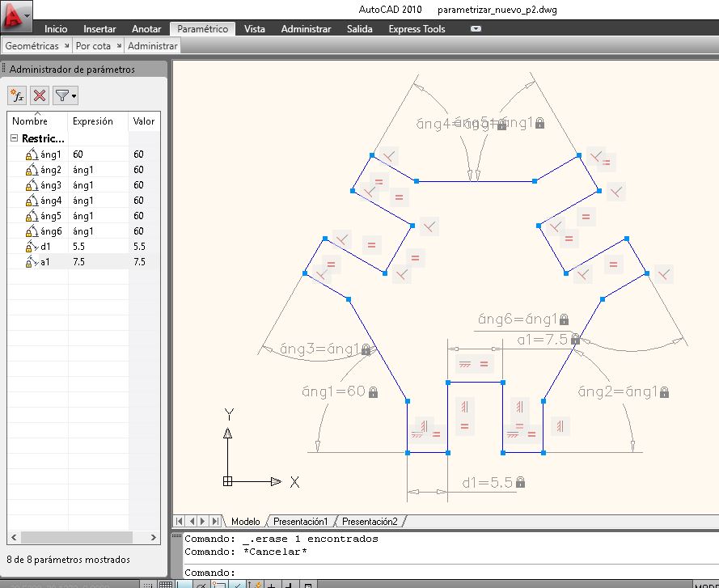Switch to the Anotar ribbon tab
Screen dimensions: 719x588
point(146,29)
